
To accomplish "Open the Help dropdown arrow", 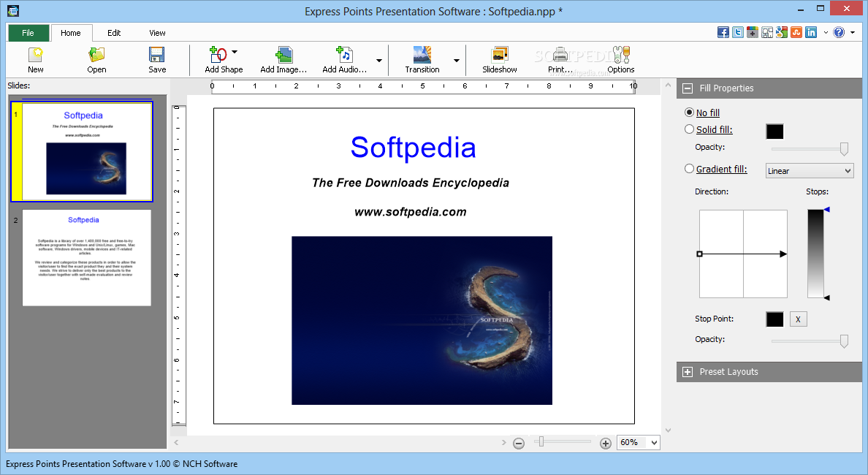I will coord(853,32).
